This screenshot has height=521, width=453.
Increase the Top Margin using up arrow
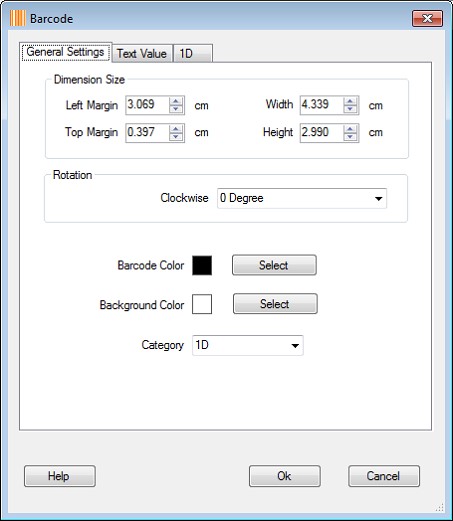[x=176, y=129]
